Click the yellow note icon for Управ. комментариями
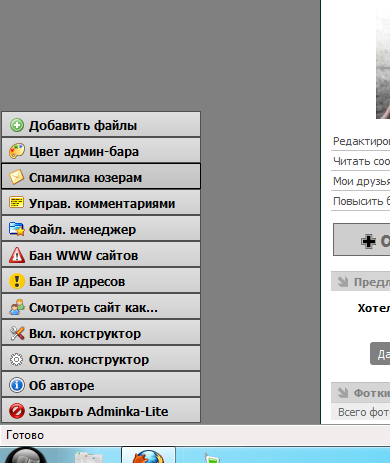 click(17, 203)
